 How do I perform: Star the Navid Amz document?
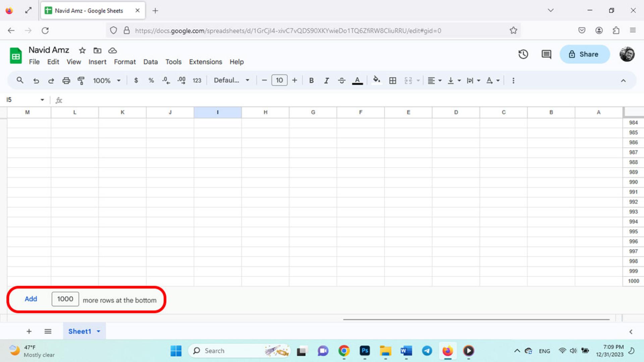(82, 50)
